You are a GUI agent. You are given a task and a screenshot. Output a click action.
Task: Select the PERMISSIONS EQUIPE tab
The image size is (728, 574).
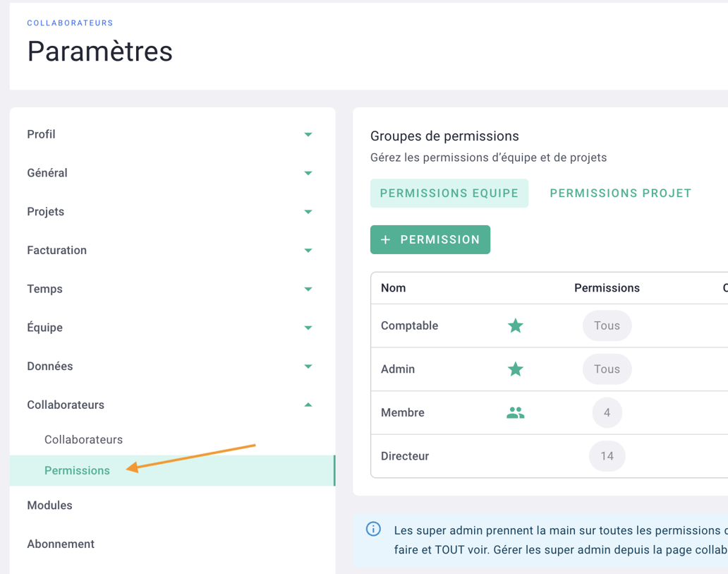coord(449,193)
